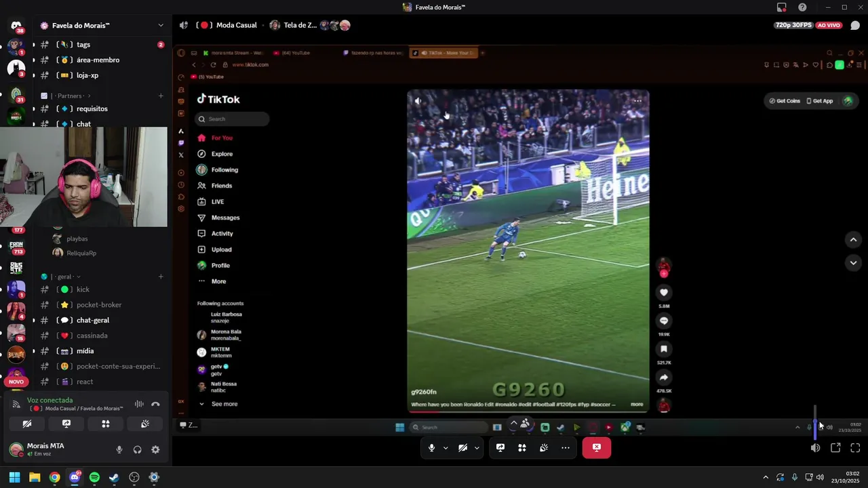Screen dimensions: 868x488
Task: Create channel in Partners category plus icon
Action: pos(161,96)
